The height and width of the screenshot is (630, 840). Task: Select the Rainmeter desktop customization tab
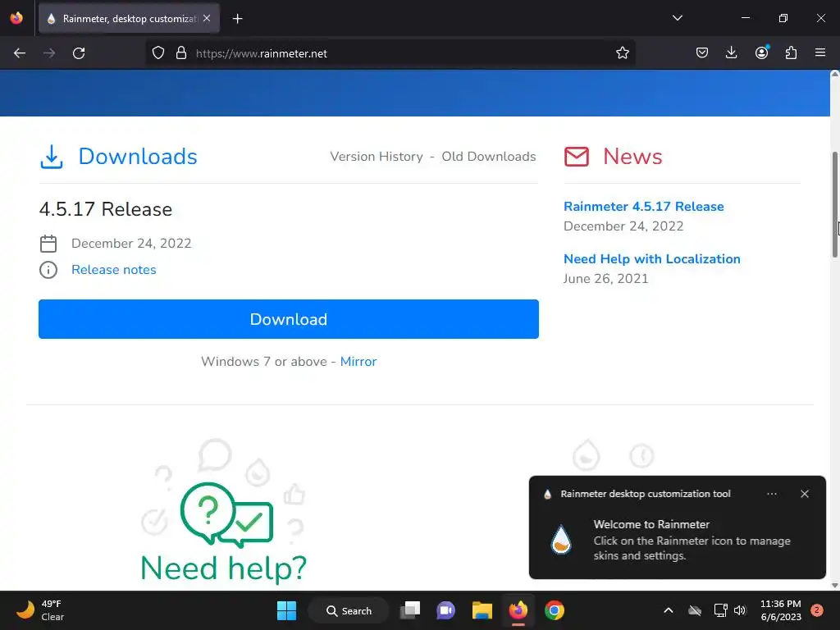129,19
